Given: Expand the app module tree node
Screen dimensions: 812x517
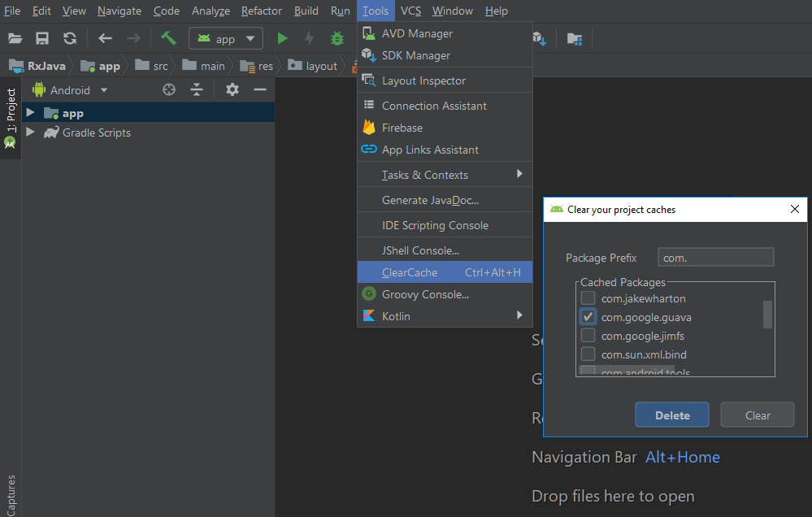Looking at the screenshot, I should point(31,112).
